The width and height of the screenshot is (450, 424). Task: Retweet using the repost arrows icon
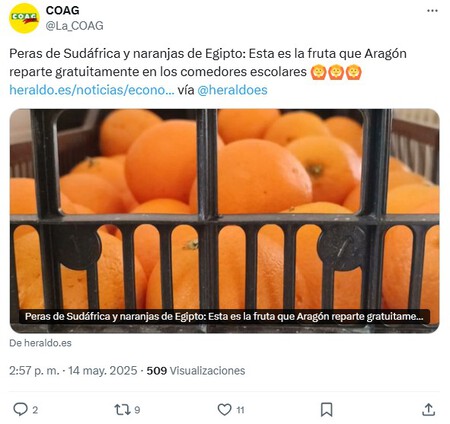pyautogui.click(x=122, y=409)
